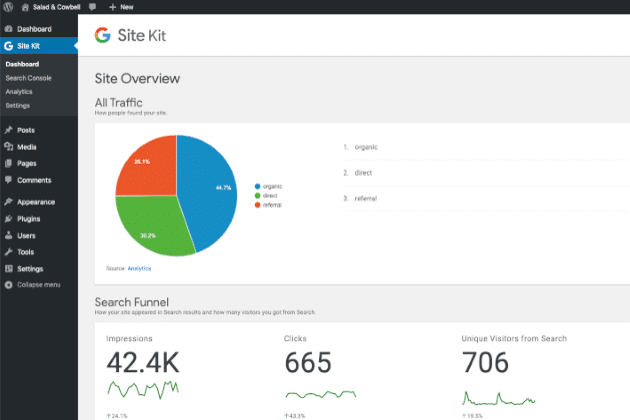The height and width of the screenshot is (420, 630).
Task: Click the WordPress logo in admin bar
Action: click(8, 7)
